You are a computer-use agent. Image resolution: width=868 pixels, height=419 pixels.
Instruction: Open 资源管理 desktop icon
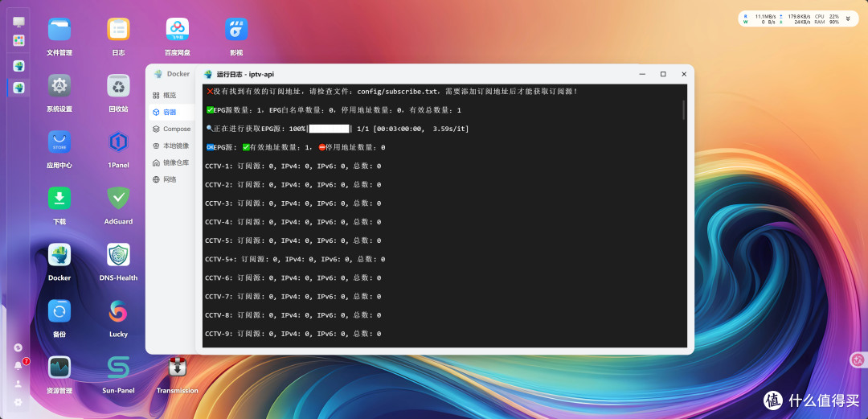59,367
